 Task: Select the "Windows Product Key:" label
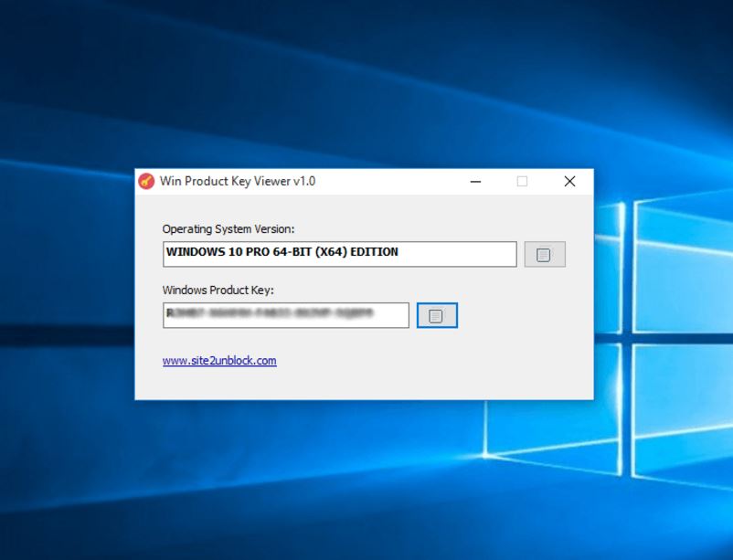218,291
